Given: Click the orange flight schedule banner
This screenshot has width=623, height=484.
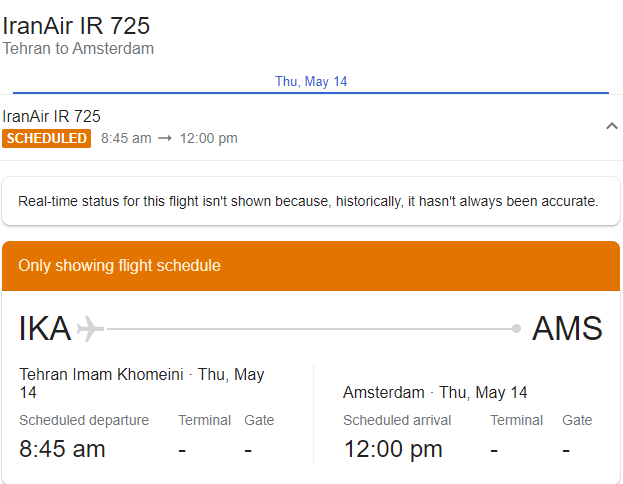Looking at the screenshot, I should (x=311, y=266).
